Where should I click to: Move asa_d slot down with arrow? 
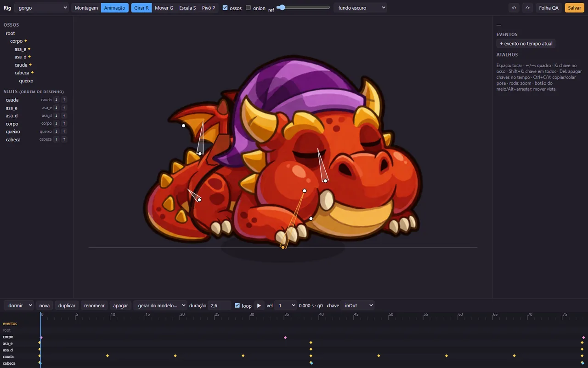coord(56,115)
